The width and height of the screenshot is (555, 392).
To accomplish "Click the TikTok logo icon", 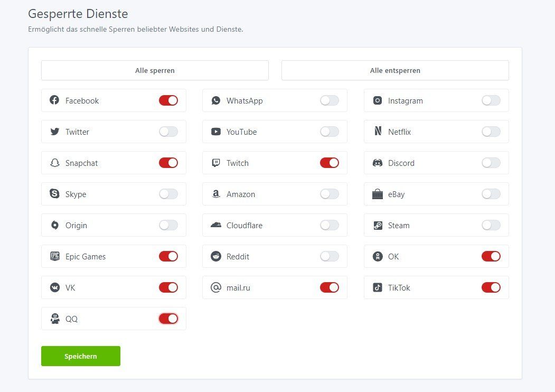I will click(377, 287).
